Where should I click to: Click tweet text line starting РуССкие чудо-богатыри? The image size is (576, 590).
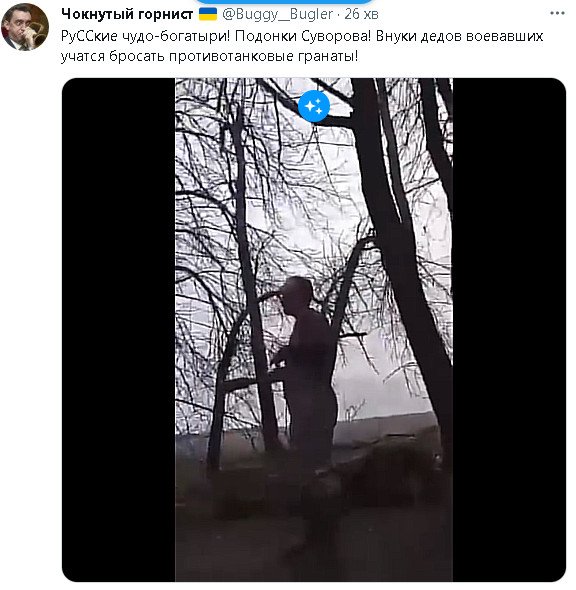click(302, 36)
